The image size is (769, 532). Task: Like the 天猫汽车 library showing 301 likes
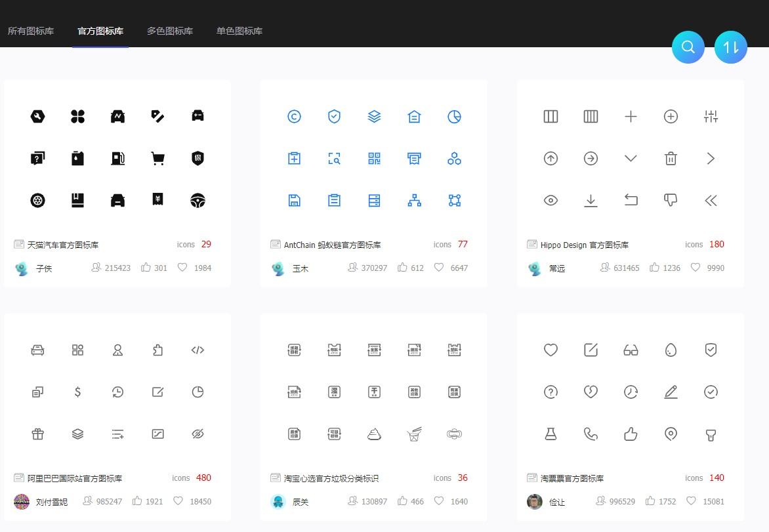(146, 267)
